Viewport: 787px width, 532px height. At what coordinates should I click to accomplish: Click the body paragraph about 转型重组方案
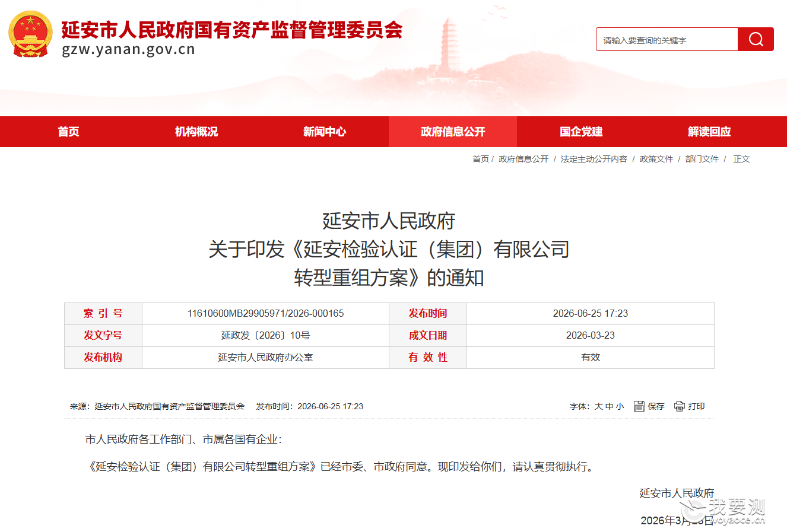pyautogui.click(x=341, y=467)
